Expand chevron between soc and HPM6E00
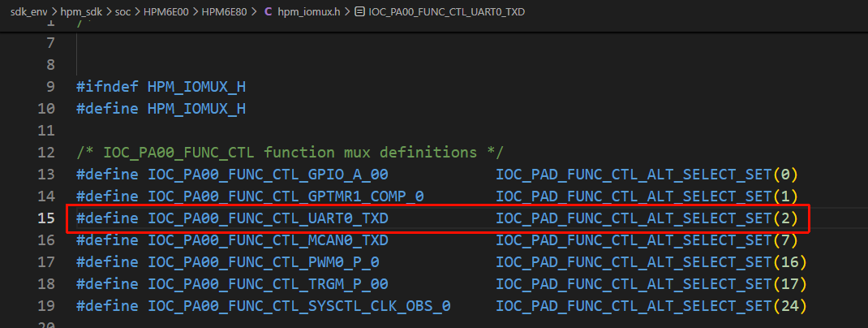 (137, 11)
